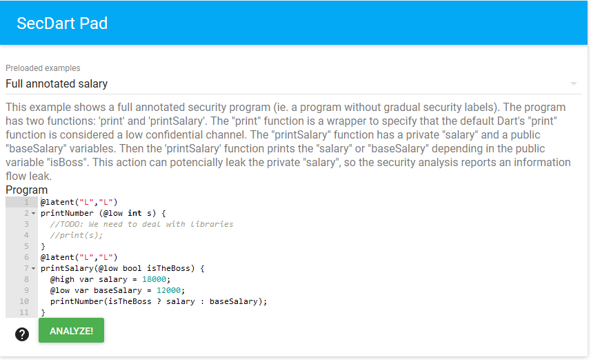Open the Preloaded examples dropdown arrow
This screenshot has height=364, width=591.
click(573, 83)
